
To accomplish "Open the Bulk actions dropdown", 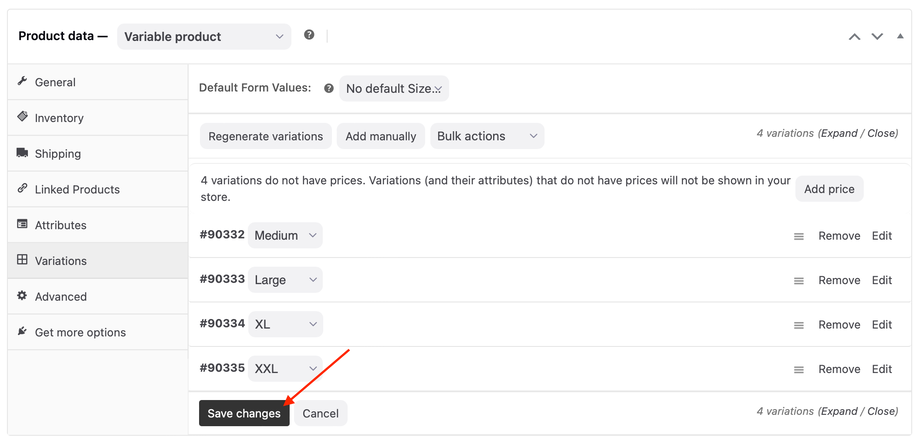I will click(x=487, y=136).
